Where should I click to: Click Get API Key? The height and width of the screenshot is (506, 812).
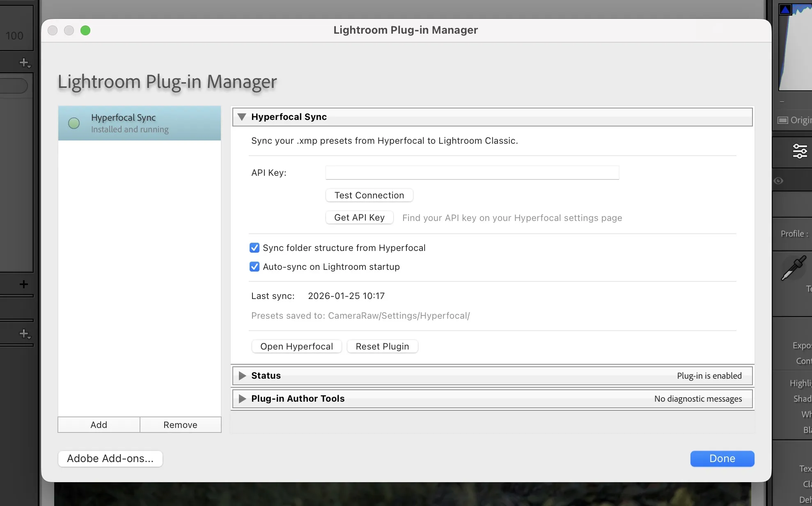[x=359, y=217]
